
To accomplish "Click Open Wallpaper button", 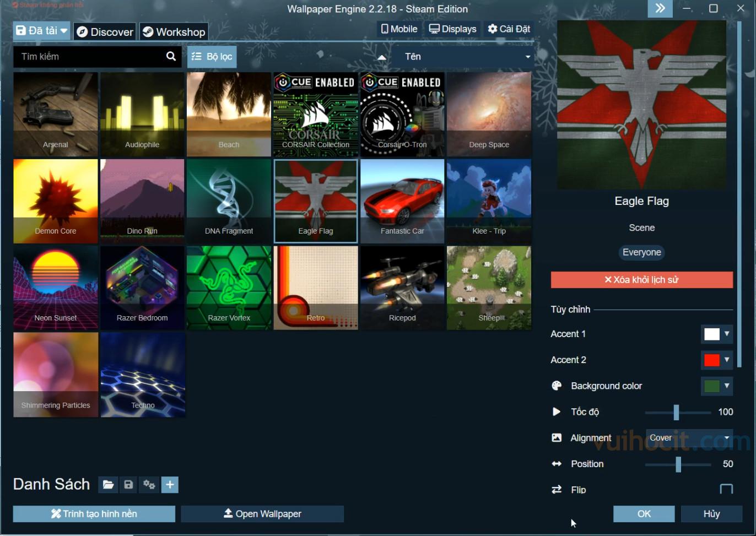I will 262,514.
